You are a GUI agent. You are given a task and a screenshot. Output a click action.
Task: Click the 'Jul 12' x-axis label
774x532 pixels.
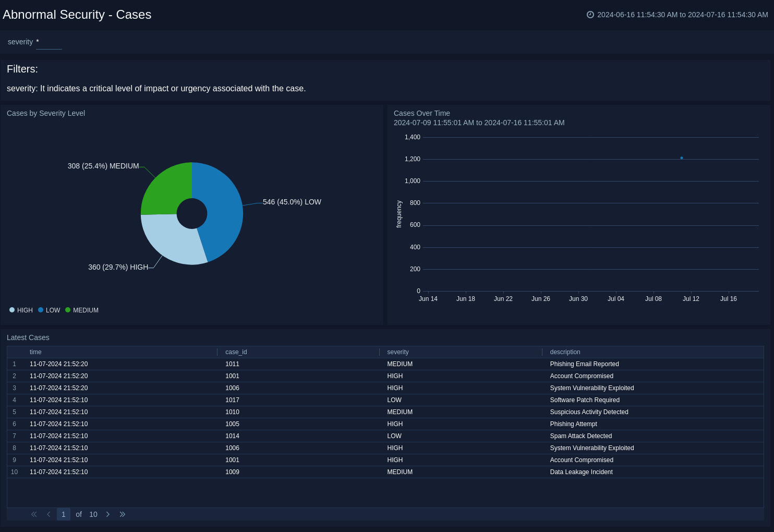691,299
